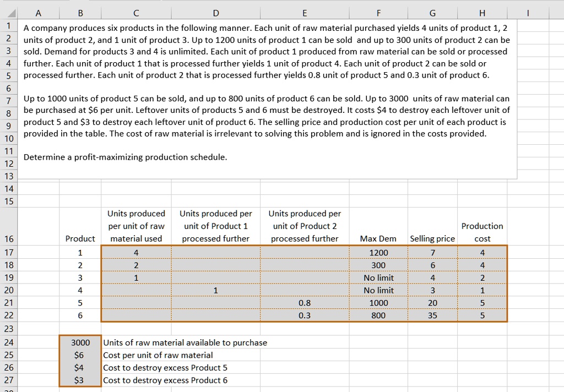Click row header 22
The image size is (564, 392).
point(8,316)
